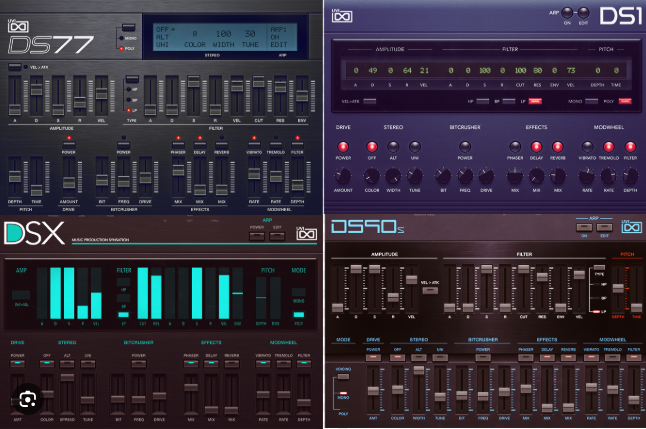Select POLY mode on DSX
Image resolution: width=646 pixels, height=429 pixels.
(x=299, y=314)
